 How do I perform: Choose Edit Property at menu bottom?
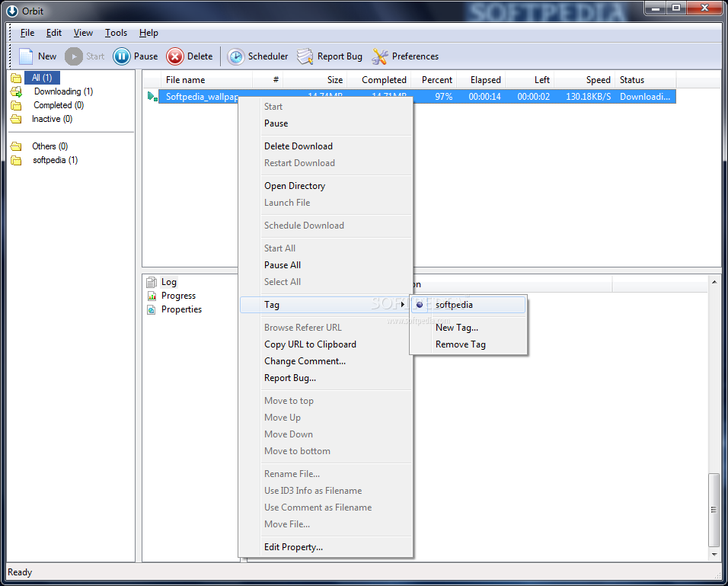click(293, 546)
